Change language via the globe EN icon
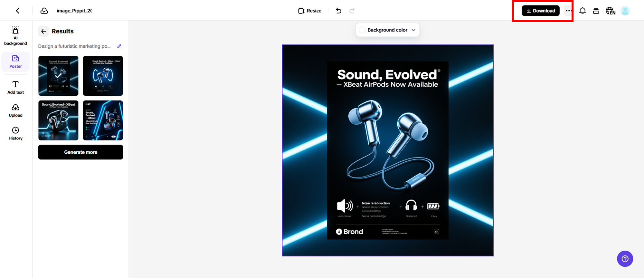 point(611,11)
